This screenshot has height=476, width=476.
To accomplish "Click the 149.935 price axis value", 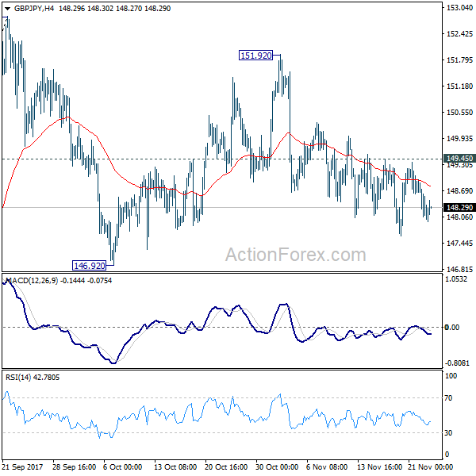I will [x=459, y=138].
